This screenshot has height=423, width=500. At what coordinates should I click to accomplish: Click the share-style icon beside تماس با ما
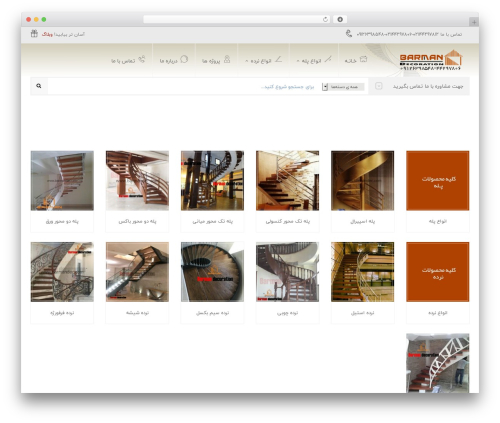pyautogui.click(x=142, y=59)
